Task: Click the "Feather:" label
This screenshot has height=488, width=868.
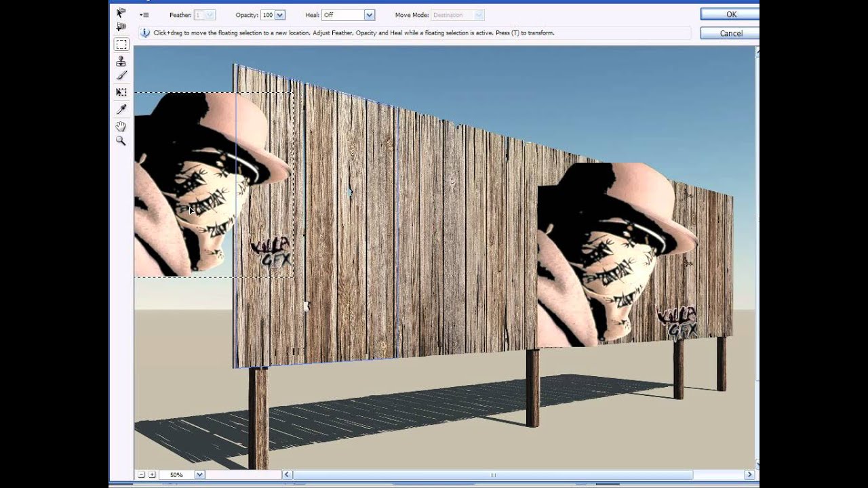Action: 180,15
